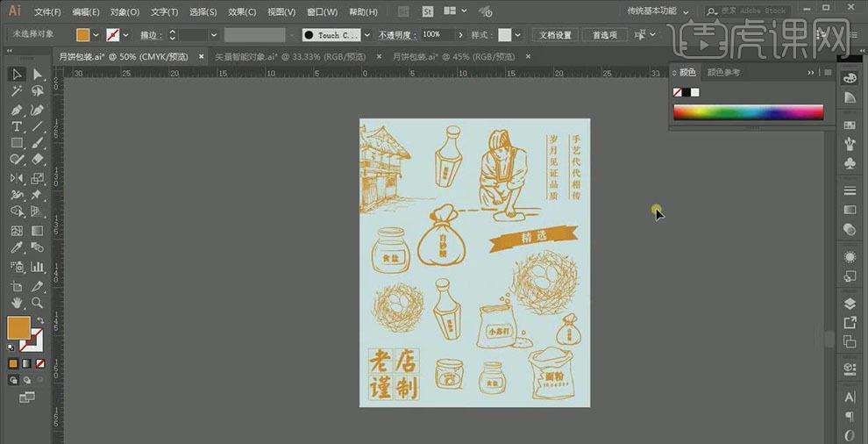The height and width of the screenshot is (444, 868).
Task: Open the fill color dropdown arrow
Action: 96,35
